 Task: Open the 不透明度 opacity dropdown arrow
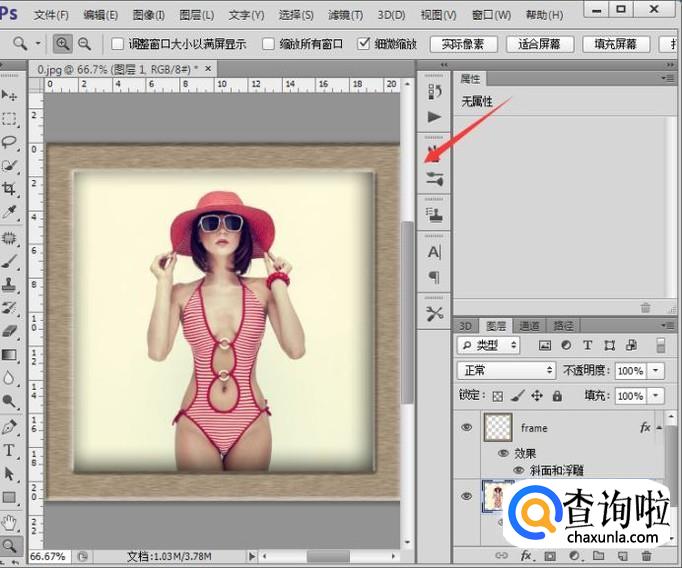(x=655, y=370)
